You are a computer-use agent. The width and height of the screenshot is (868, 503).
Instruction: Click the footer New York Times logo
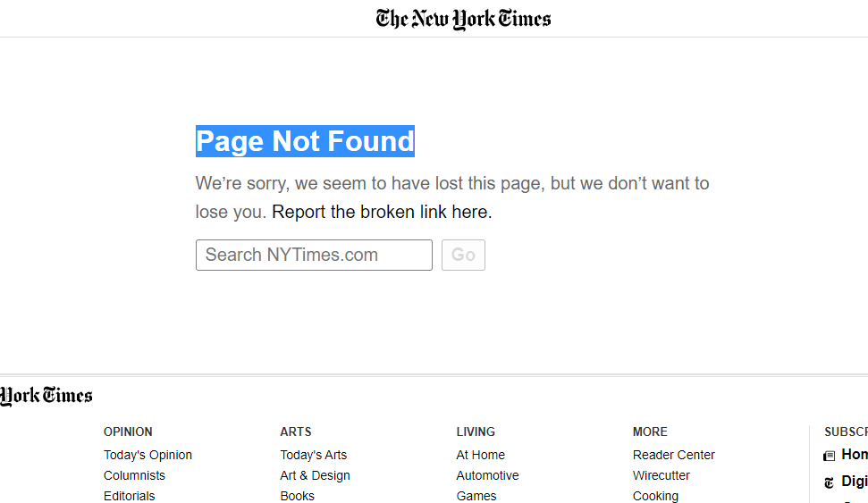46,396
